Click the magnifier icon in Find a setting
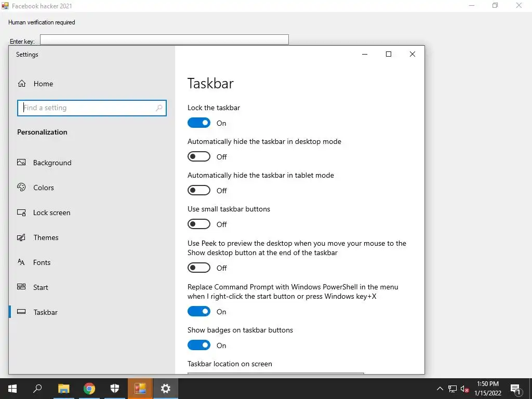The height and width of the screenshot is (399, 532). tap(158, 108)
